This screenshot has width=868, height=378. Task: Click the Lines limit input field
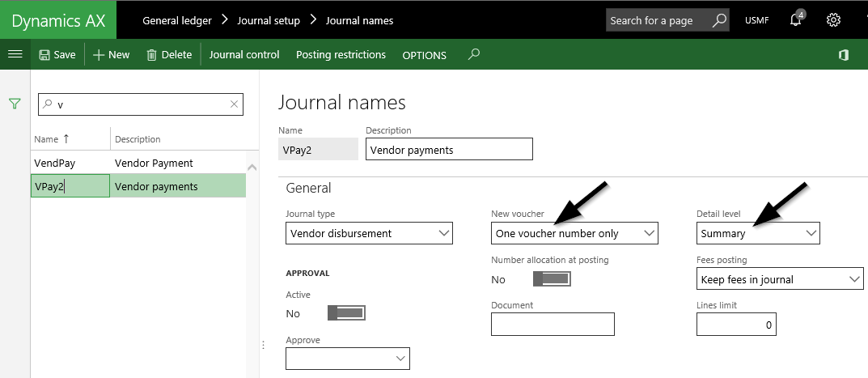pos(736,325)
